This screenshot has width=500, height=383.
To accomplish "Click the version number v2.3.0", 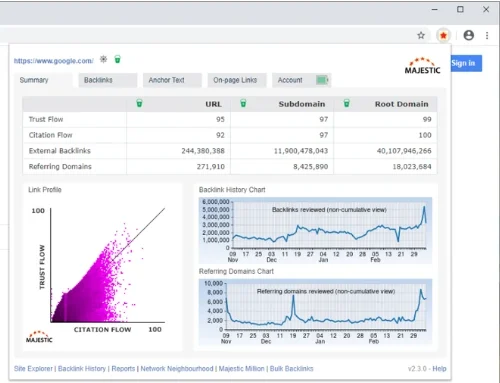I will 417,369.
